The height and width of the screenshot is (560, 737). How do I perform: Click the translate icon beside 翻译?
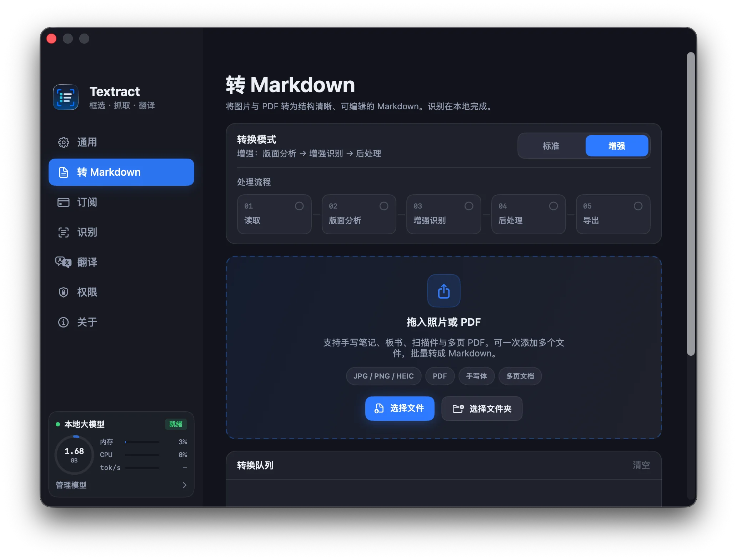coord(64,262)
